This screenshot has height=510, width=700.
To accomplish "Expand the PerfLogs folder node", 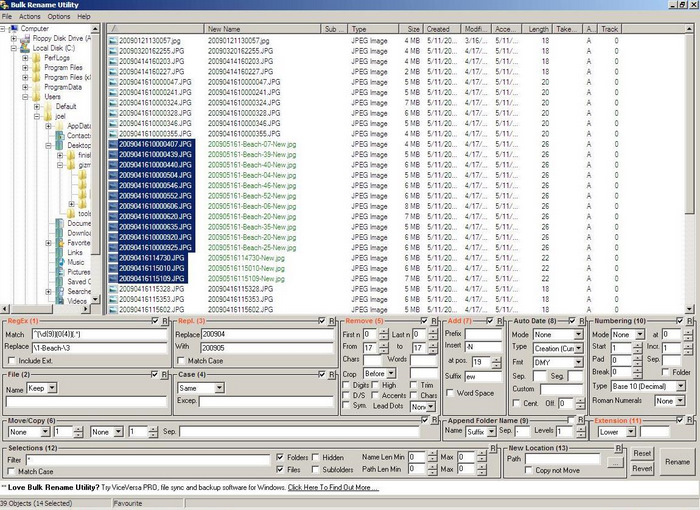I will click(x=25, y=58).
